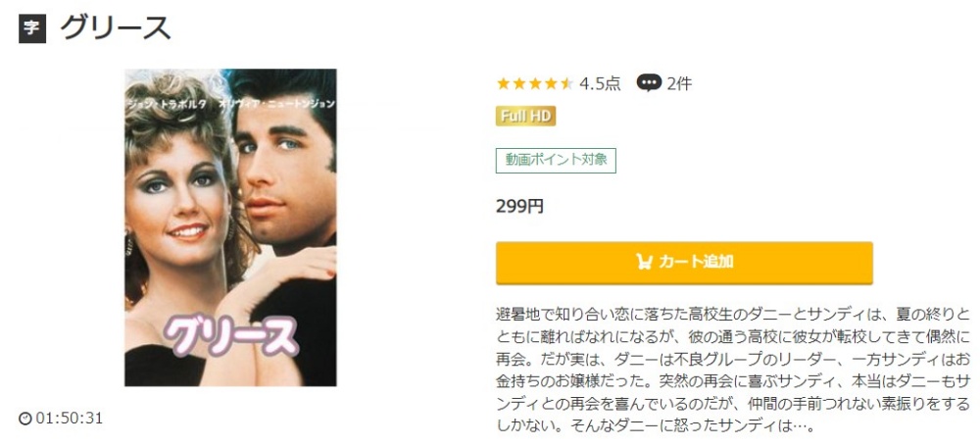Click the clock duration icon

25,420
